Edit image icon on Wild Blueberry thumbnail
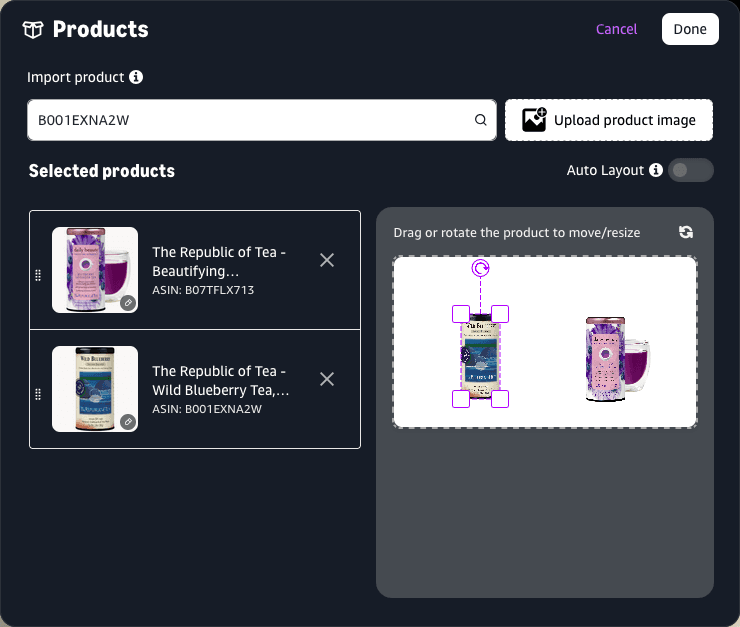The height and width of the screenshot is (627, 740). (x=128, y=422)
